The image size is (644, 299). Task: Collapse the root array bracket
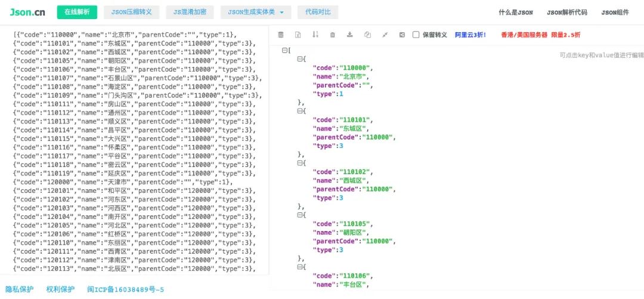[x=284, y=50]
